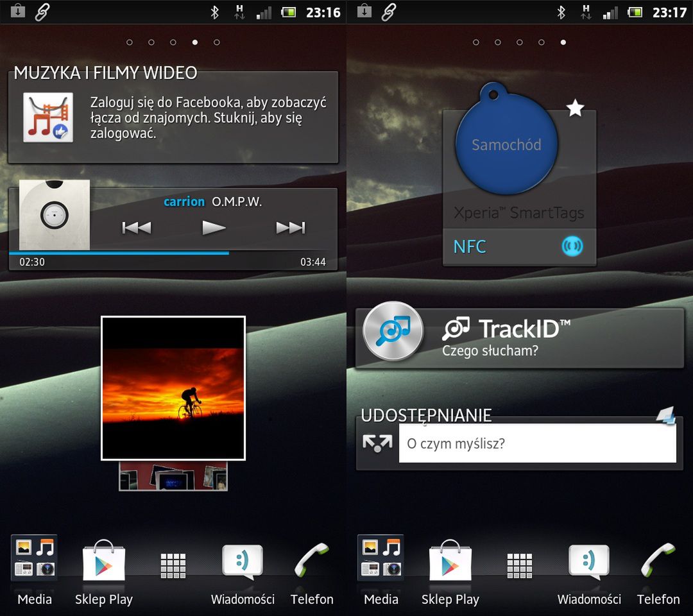Tap TrackID Czego słucham text
The height and width of the screenshot is (616, 693).
(490, 351)
